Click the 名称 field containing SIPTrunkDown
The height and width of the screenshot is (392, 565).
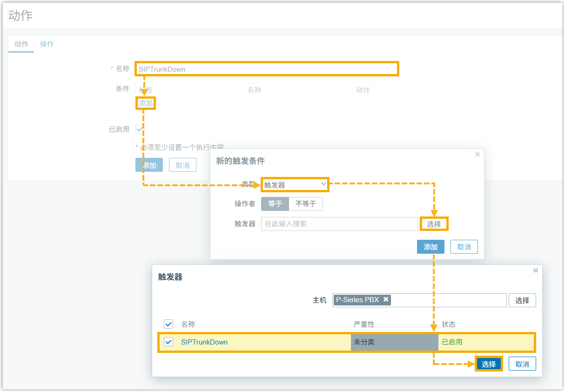coord(267,69)
